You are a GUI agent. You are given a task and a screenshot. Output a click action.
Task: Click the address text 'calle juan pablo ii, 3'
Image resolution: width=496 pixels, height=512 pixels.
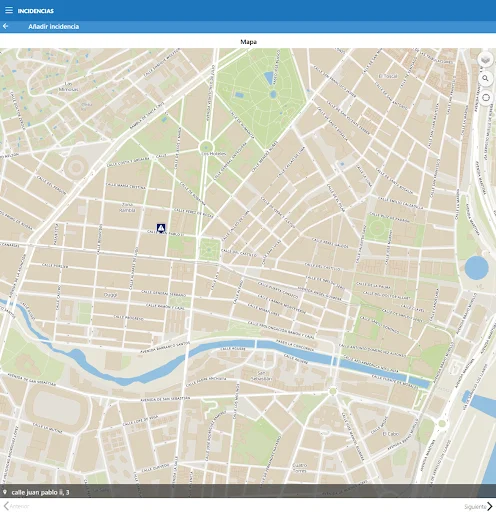pyautogui.click(x=40, y=492)
